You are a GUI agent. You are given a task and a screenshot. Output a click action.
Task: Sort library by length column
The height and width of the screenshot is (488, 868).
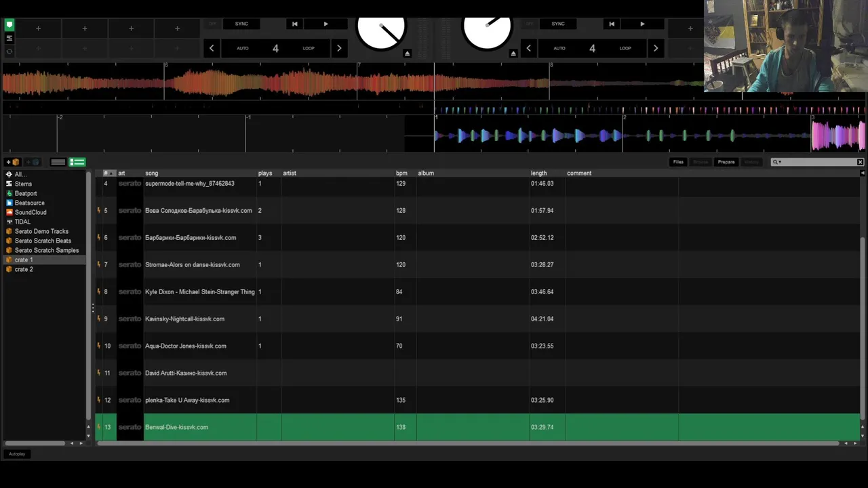(x=538, y=173)
